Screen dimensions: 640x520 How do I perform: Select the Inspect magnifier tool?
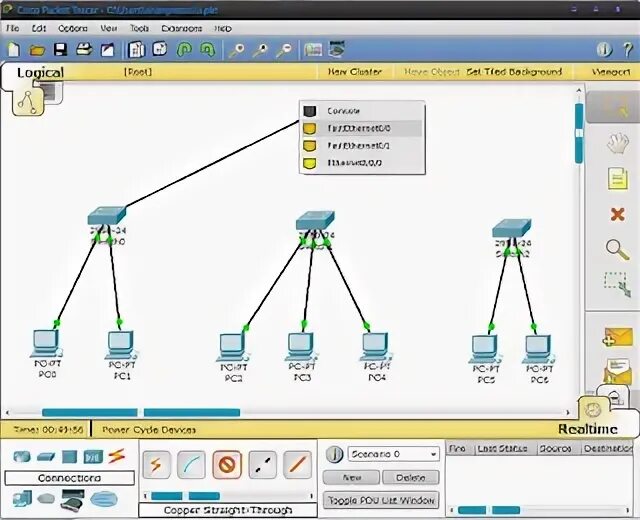click(x=618, y=249)
